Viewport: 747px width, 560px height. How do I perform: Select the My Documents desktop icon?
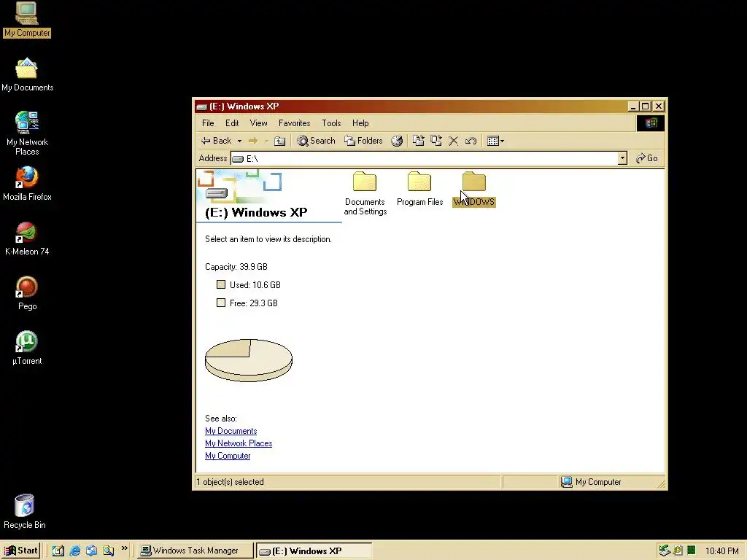point(27,75)
